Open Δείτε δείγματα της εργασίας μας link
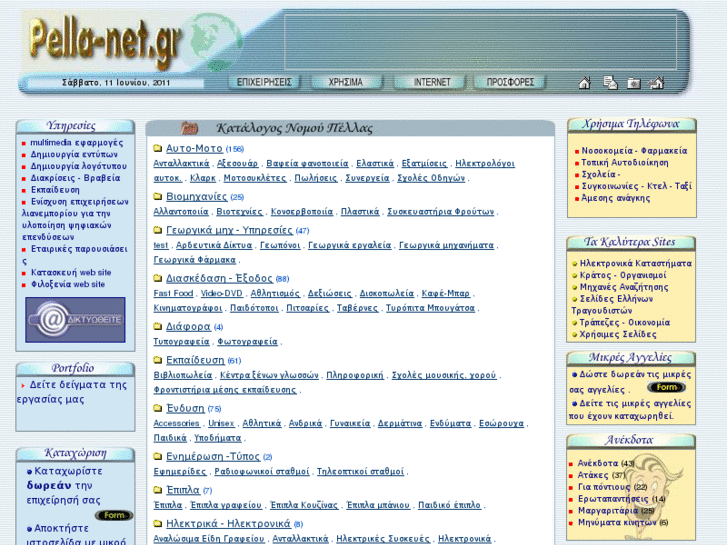Image resolution: width=727 pixels, height=545 pixels. (x=72, y=392)
